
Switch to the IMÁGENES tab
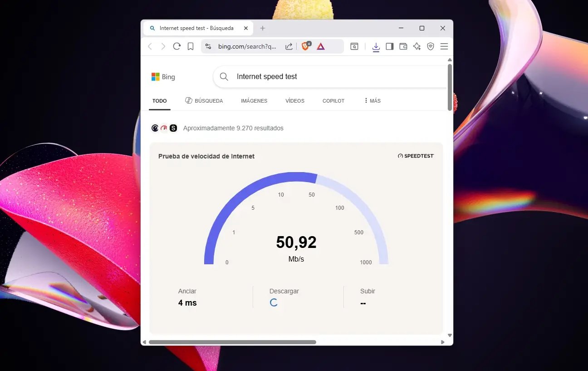click(254, 101)
